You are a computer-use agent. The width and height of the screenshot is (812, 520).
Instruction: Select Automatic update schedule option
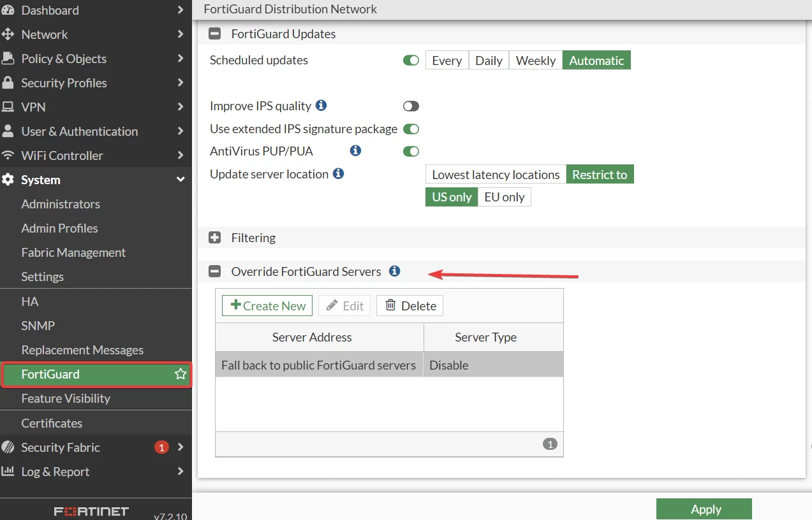pyautogui.click(x=596, y=61)
